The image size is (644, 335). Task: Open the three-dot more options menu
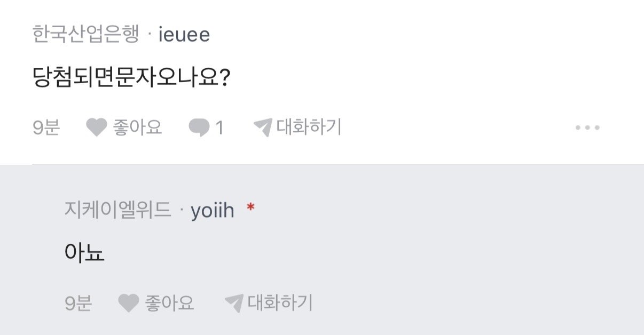click(x=587, y=128)
